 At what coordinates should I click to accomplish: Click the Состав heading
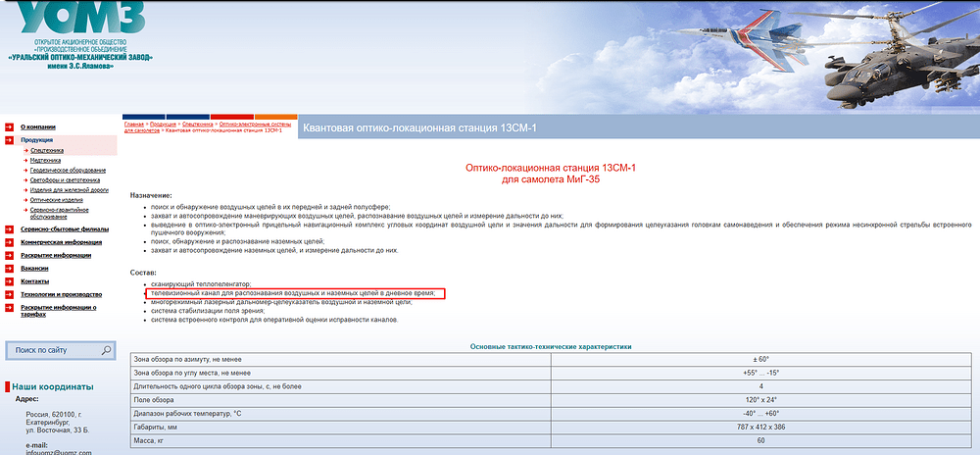pos(143,274)
